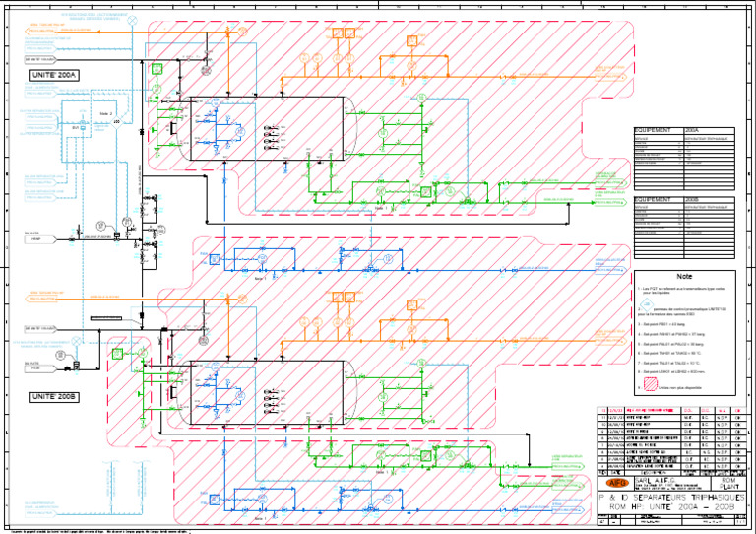Click the blue diamond symbol in note item 2
Viewport: 756px width, 534px height.
click(x=646, y=303)
